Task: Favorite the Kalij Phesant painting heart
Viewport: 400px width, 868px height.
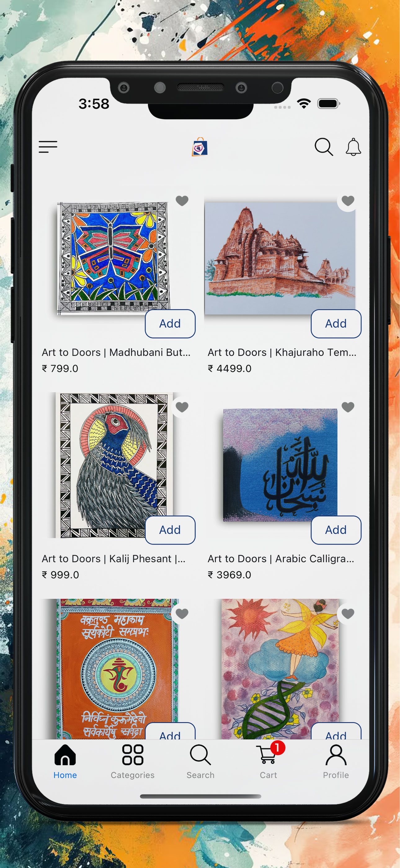Action: (182, 407)
